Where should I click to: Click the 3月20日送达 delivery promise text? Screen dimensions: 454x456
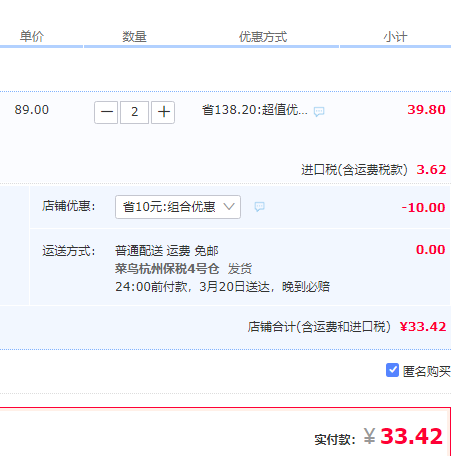pos(234,287)
